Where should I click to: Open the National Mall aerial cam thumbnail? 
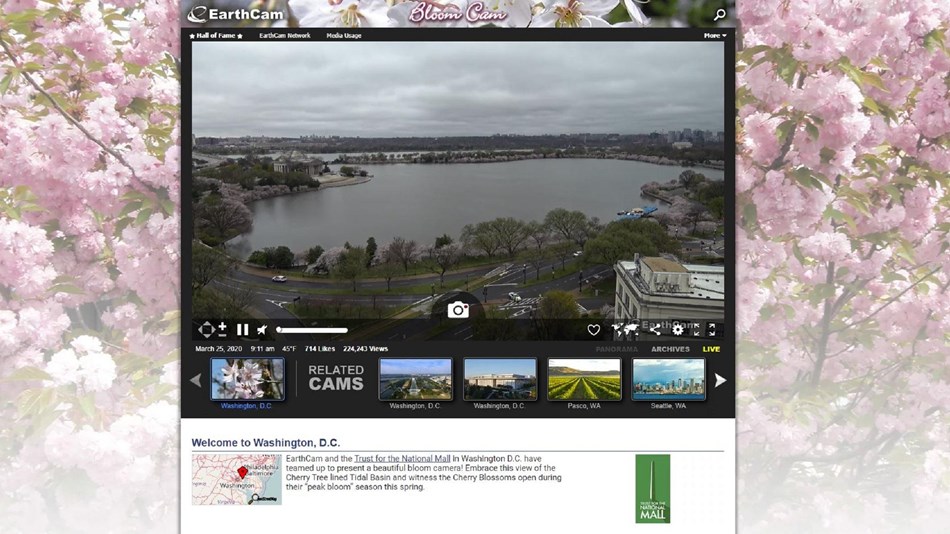416,379
